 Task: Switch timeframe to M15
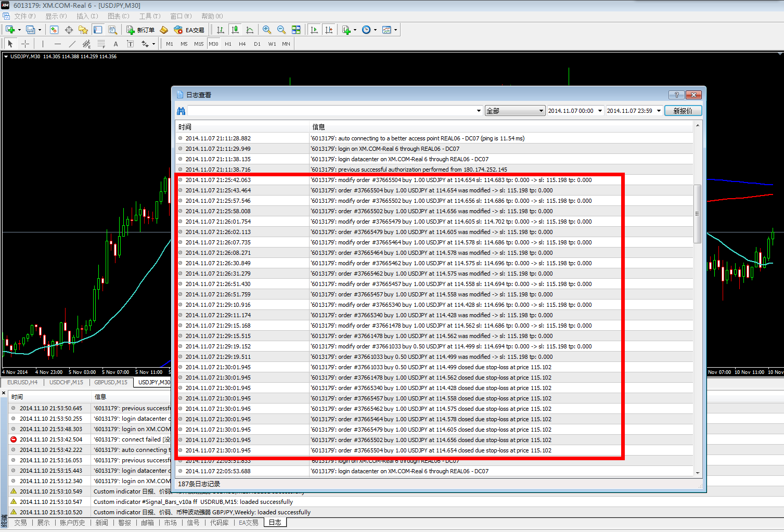(199, 44)
